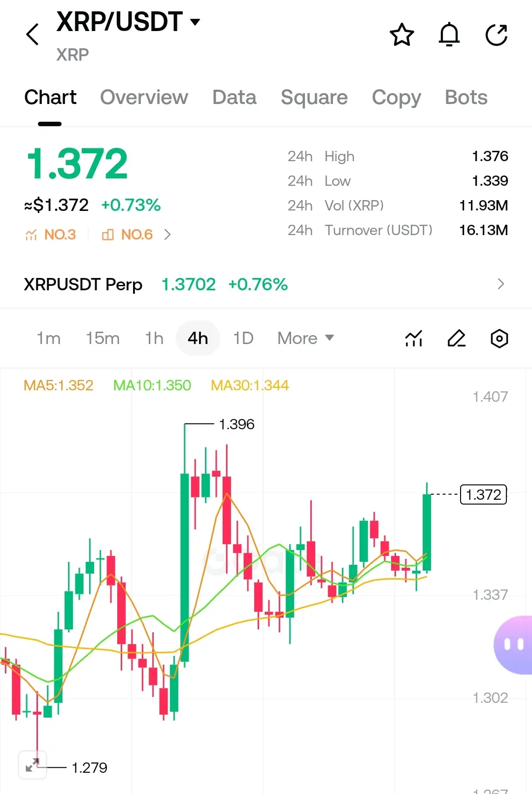
Task: Select the 4h timeframe
Action: (x=198, y=338)
